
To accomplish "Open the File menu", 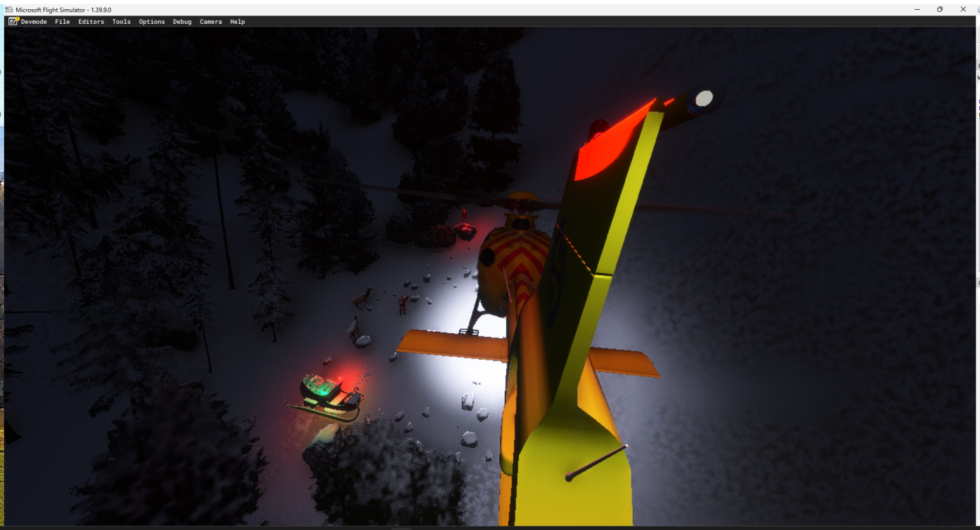I will [x=62, y=22].
